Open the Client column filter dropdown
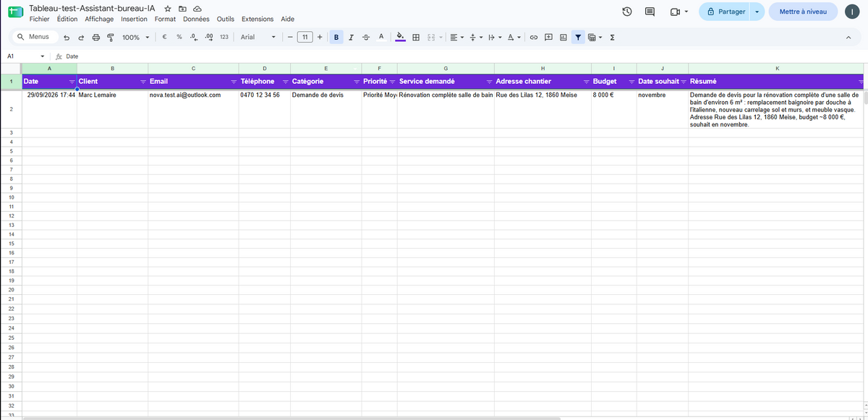Screen dimensions: 868x420 coord(142,81)
